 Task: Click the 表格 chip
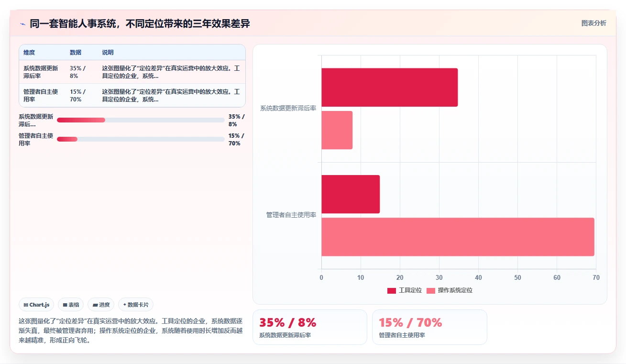[71, 305]
